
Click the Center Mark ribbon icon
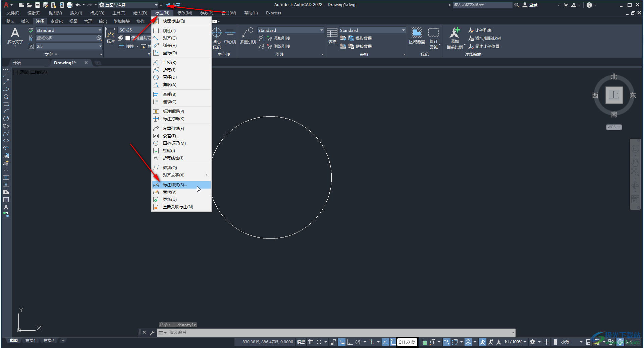point(217,38)
